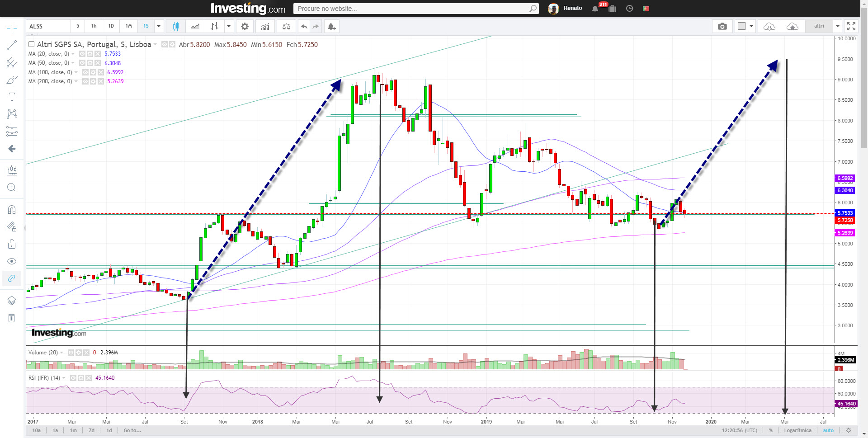This screenshot has width=868, height=438.
Task: Select the 1S weekly interval
Action: pyautogui.click(x=146, y=26)
